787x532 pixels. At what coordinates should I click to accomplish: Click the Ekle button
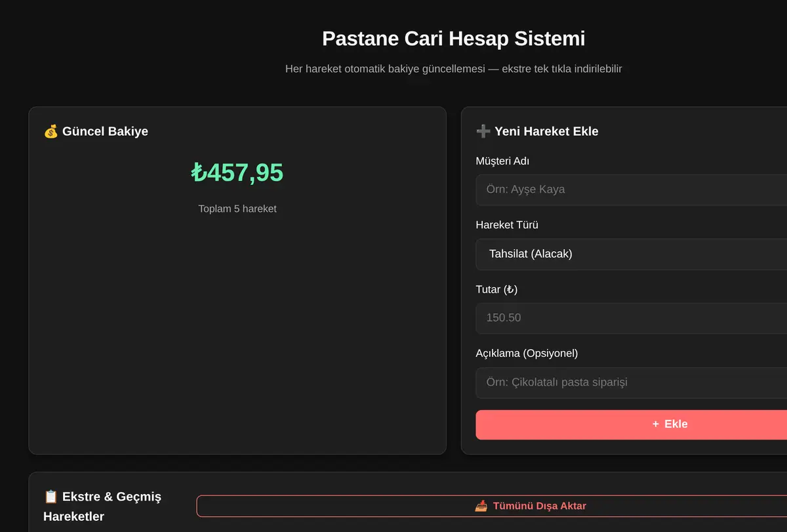tap(631, 424)
